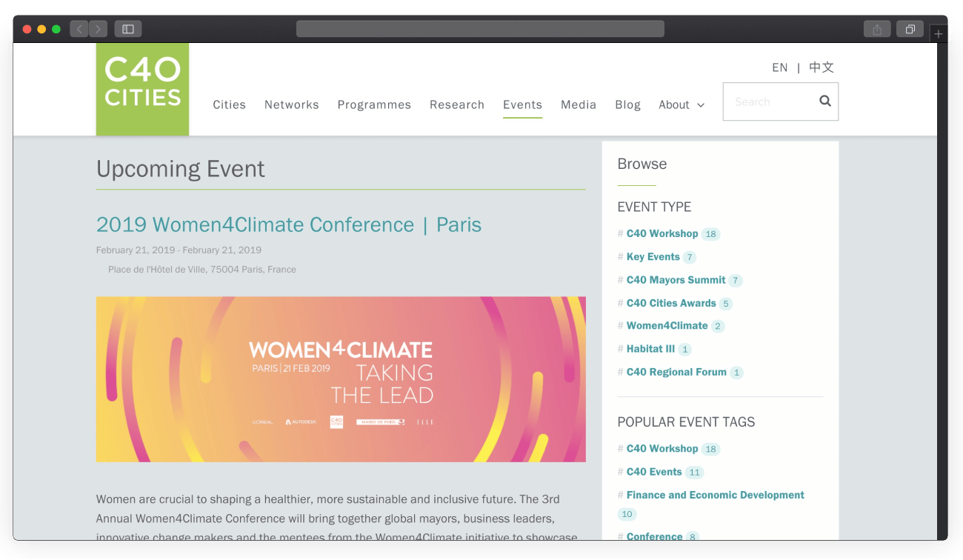
Task: Filter by C40 Cities Awards type
Action: pyautogui.click(x=671, y=303)
